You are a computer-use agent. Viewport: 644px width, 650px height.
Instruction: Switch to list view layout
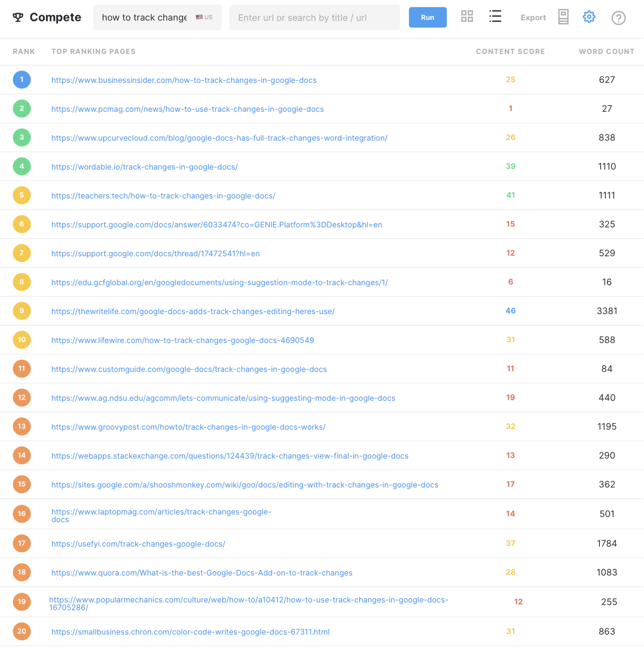click(495, 17)
